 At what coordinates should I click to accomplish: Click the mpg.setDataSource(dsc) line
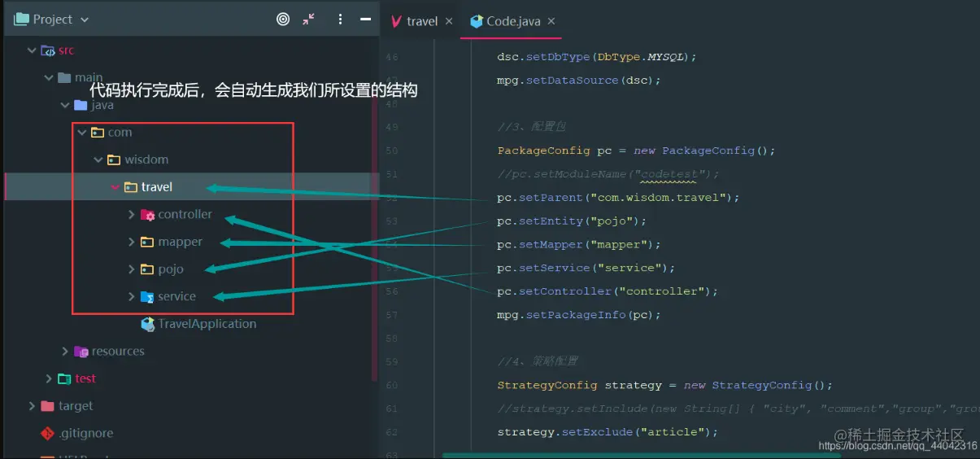tap(578, 81)
